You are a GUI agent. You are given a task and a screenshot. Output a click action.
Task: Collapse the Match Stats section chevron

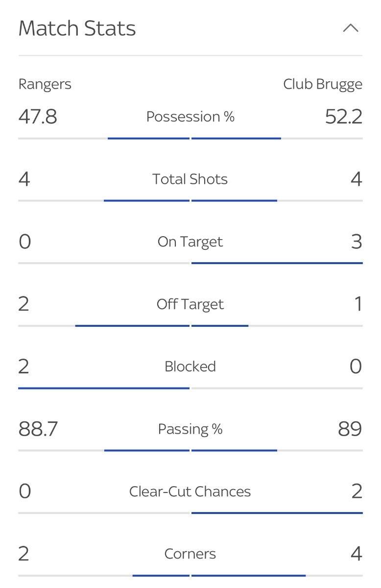click(x=351, y=28)
